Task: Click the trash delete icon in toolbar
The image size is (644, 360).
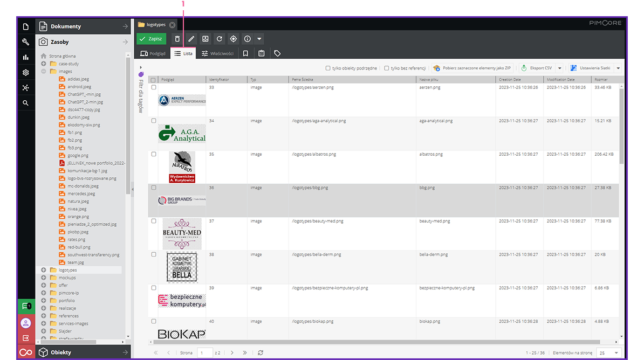Action: tap(177, 39)
